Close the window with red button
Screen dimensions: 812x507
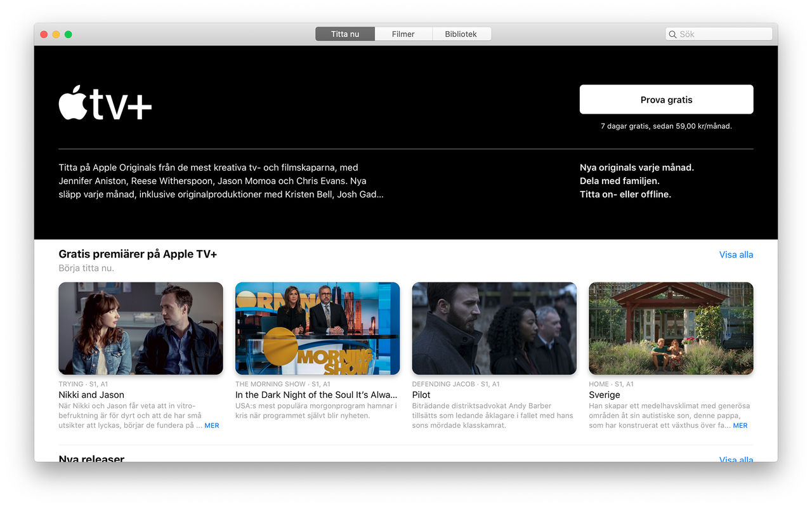[44, 34]
